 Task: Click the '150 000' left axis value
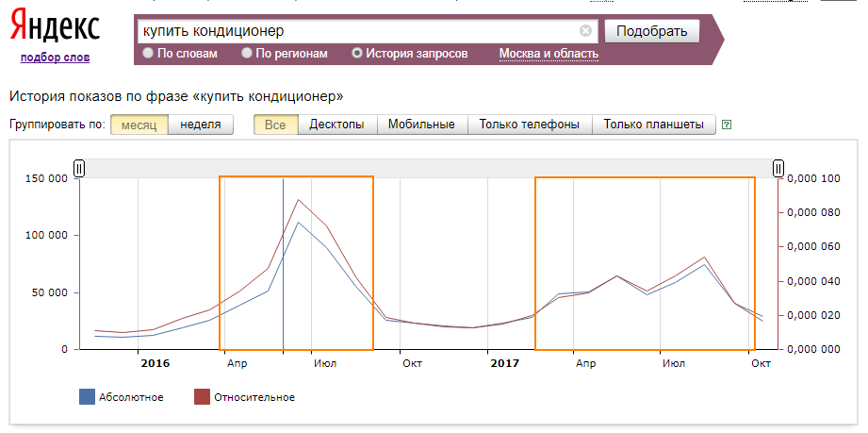(x=46, y=178)
